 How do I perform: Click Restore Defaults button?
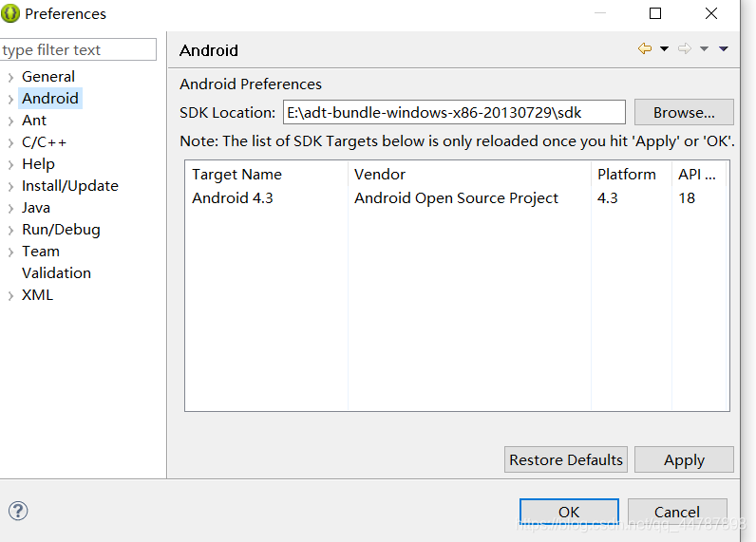click(566, 459)
